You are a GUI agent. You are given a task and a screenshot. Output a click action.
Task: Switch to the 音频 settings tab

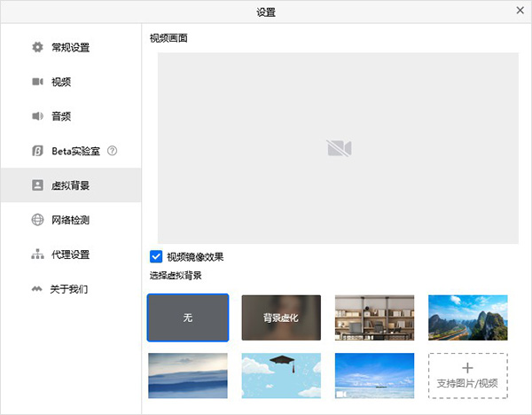[61, 116]
